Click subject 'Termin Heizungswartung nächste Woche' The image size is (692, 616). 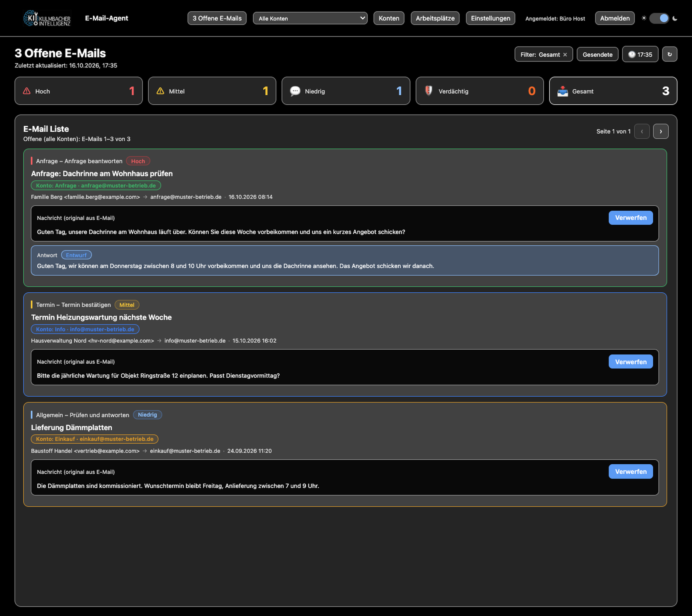[101, 317]
